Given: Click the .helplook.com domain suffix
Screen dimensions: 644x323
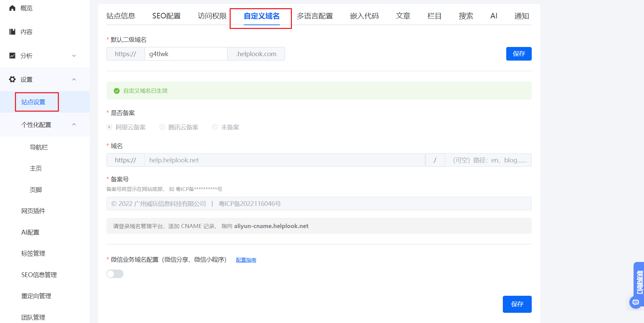Looking at the screenshot, I should tap(256, 54).
